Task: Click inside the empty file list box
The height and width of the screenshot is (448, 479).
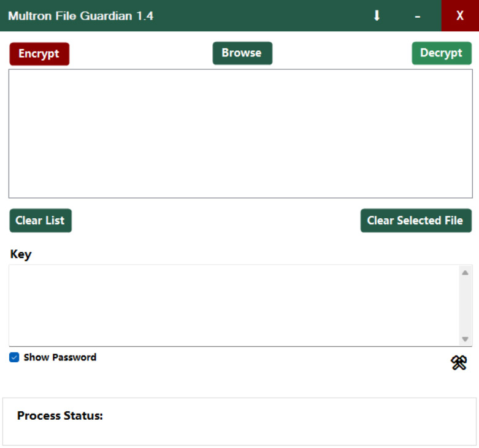Action: (240, 134)
